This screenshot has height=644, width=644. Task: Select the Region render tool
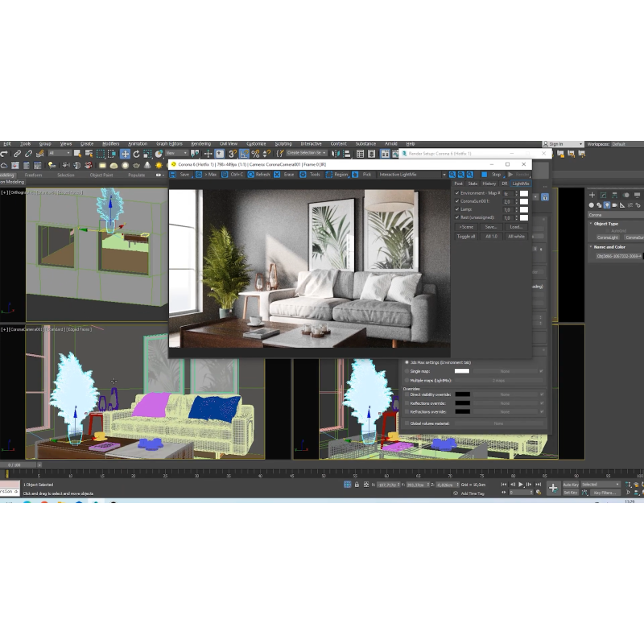(341, 174)
